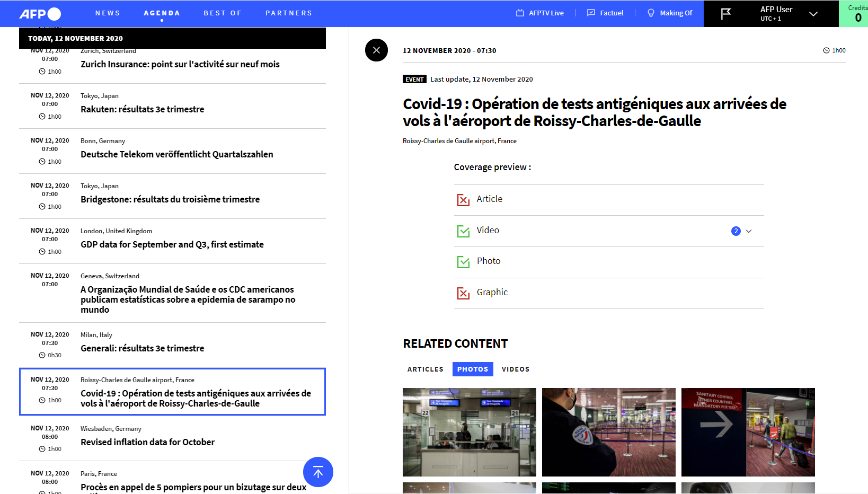Click the clock icon beside GDP data 1h00
The height and width of the screenshot is (494, 868).
point(42,252)
